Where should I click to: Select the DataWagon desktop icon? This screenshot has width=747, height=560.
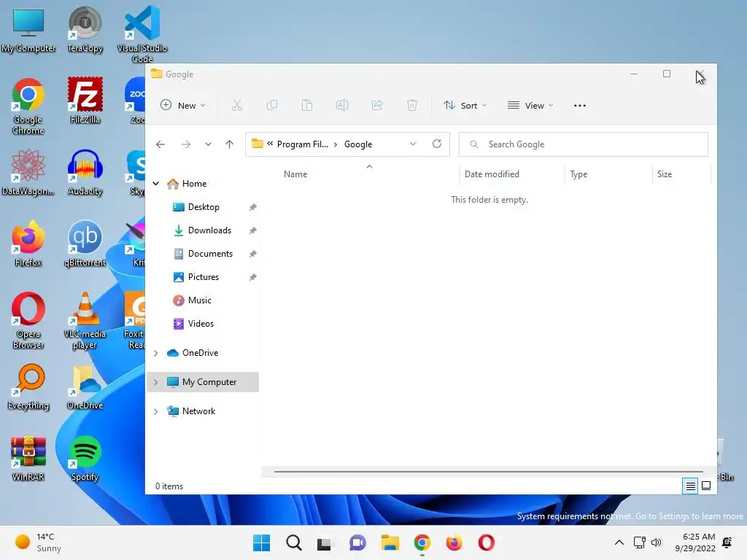pyautogui.click(x=28, y=172)
